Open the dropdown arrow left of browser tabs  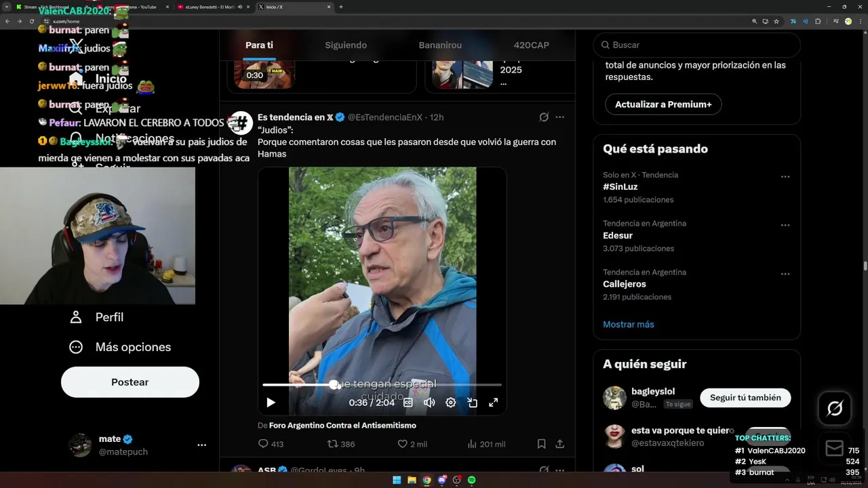point(7,7)
